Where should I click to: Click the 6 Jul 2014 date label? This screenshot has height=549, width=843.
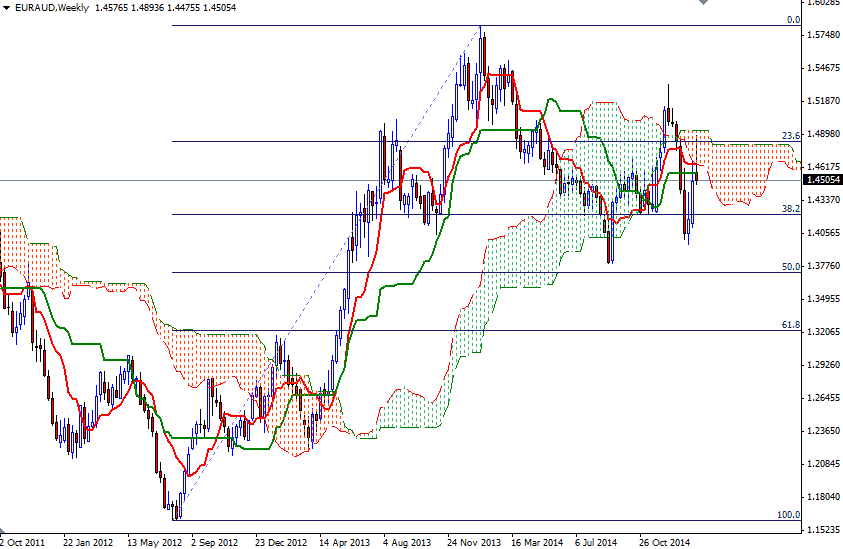point(596,542)
